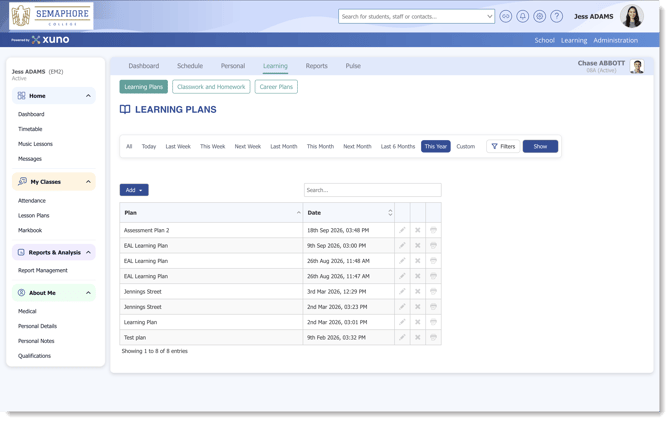The height and width of the screenshot is (422, 670).
Task: Sort table by Date column header
Action: point(349,213)
